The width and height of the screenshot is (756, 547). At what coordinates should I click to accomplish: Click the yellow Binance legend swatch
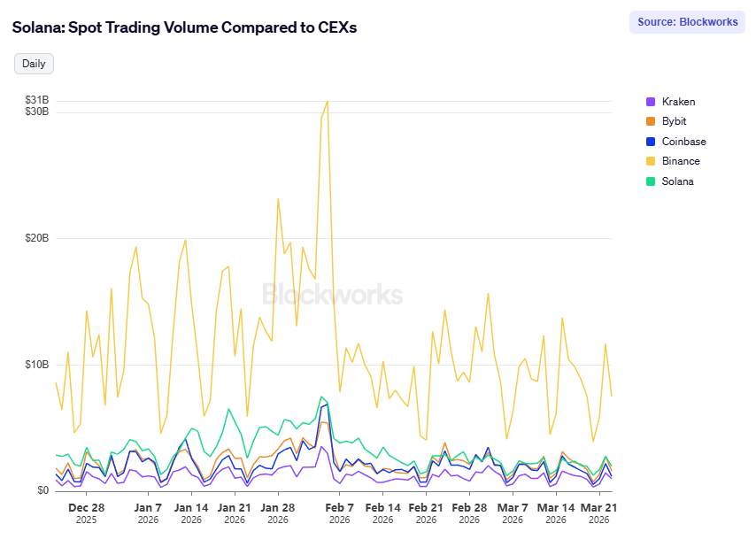pos(652,161)
